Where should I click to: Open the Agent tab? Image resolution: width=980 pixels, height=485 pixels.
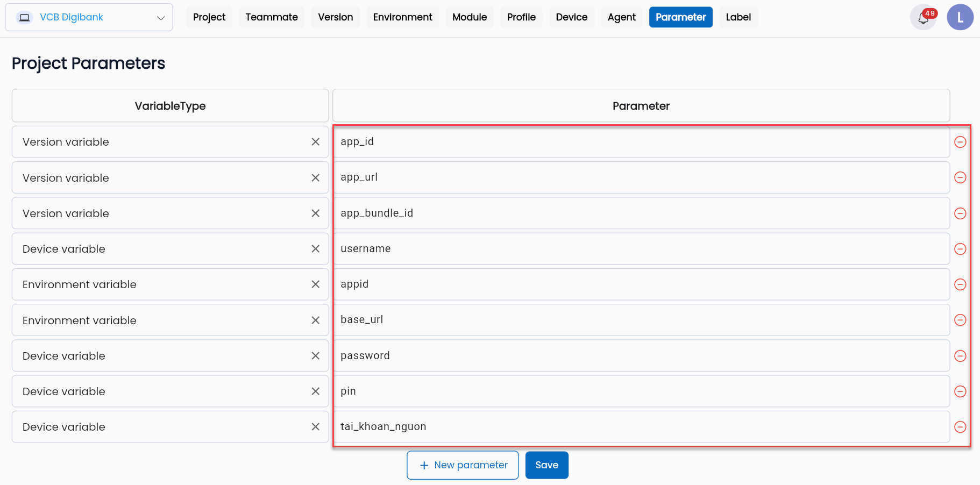tap(621, 17)
